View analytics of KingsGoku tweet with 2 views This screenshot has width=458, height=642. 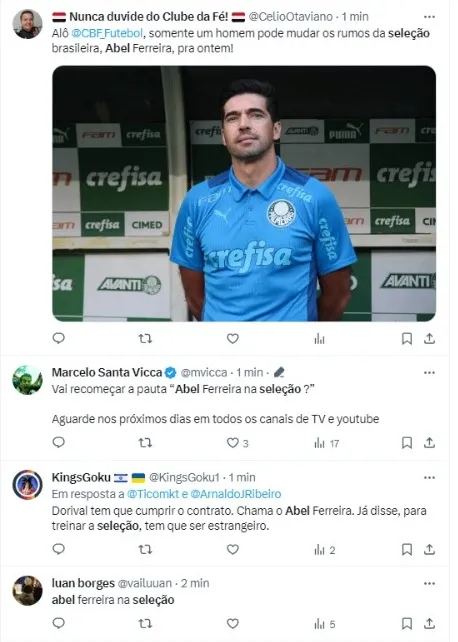325,550
